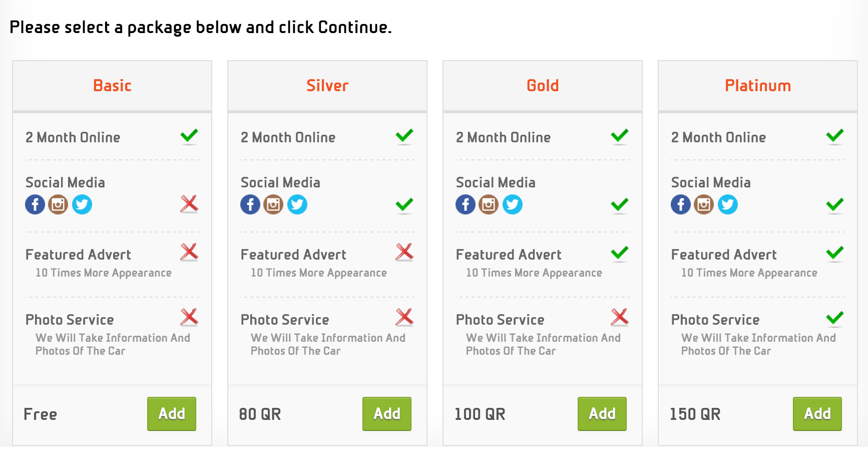The image size is (868, 463).
Task: Click the Facebook icon in Gold package
Action: point(466,204)
